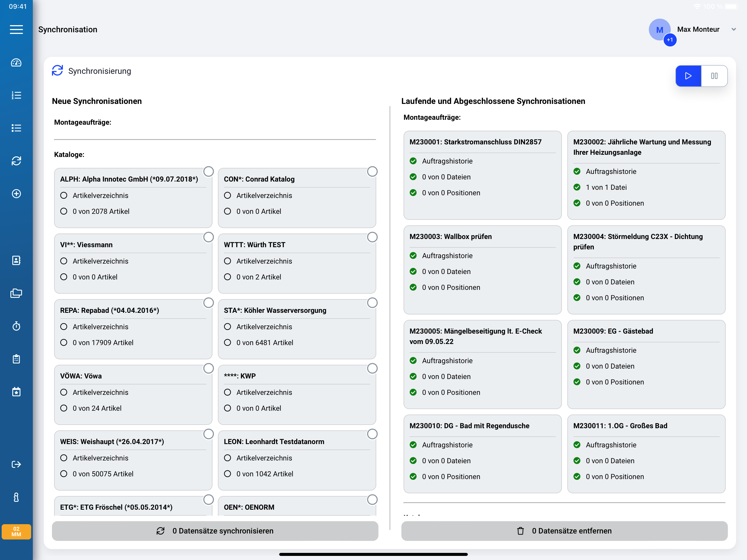Click the plus circle icon in the sidebar

coord(16,194)
